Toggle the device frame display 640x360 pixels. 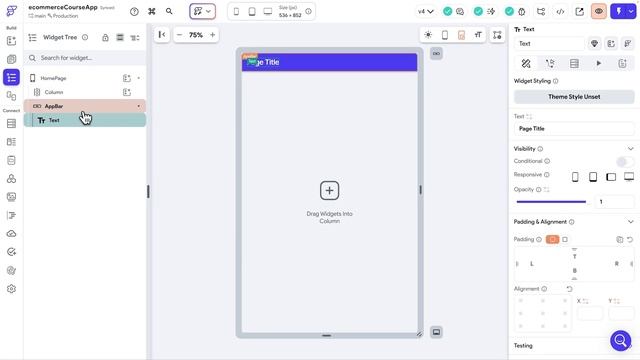point(444,35)
